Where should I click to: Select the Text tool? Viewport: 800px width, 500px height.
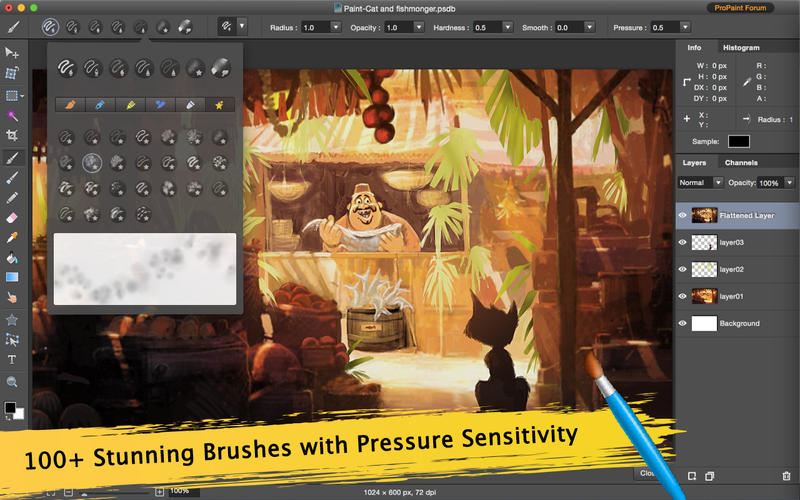(x=12, y=360)
